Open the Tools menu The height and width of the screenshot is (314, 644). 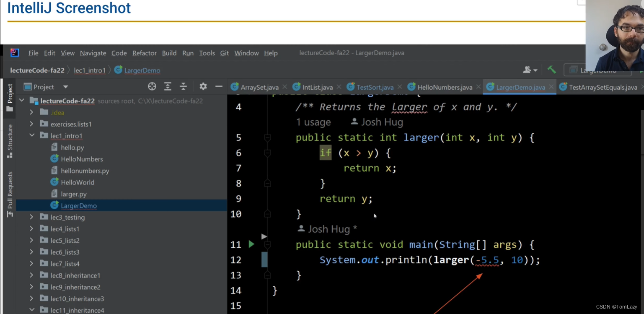[207, 53]
